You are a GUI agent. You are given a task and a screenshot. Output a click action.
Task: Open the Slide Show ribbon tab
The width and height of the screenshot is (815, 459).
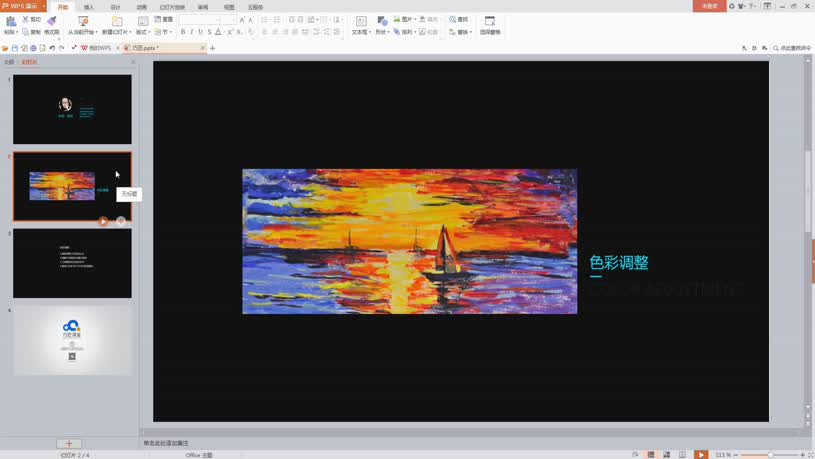[172, 7]
